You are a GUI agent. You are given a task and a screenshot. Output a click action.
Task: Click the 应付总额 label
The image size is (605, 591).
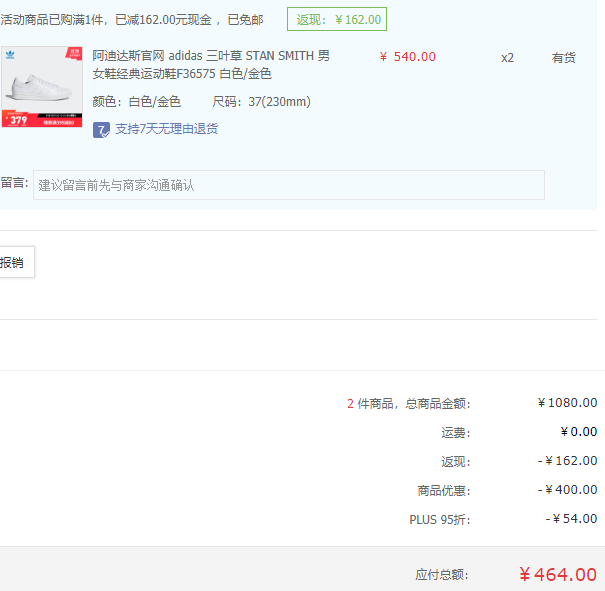pos(442,575)
